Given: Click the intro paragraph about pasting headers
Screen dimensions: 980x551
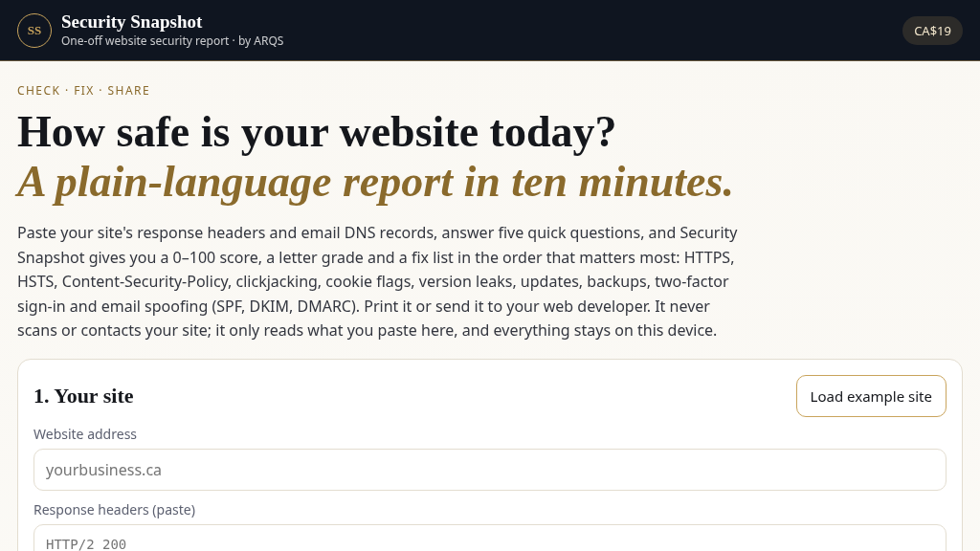Looking at the screenshot, I should pyautogui.click(x=377, y=282).
